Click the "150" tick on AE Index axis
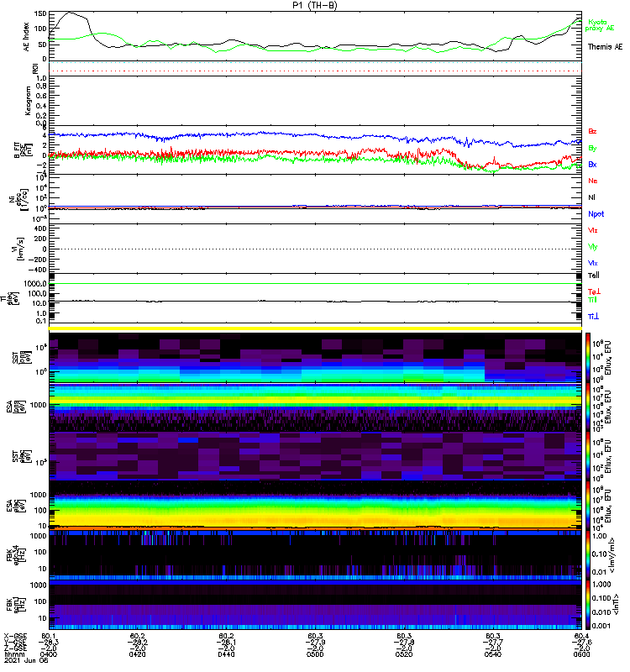630x672 pixels. point(40,13)
